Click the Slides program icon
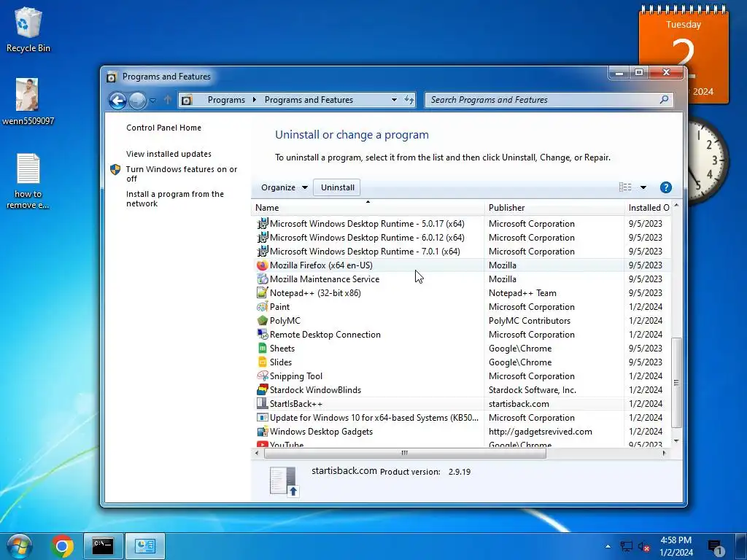Image resolution: width=747 pixels, height=560 pixels. point(262,362)
